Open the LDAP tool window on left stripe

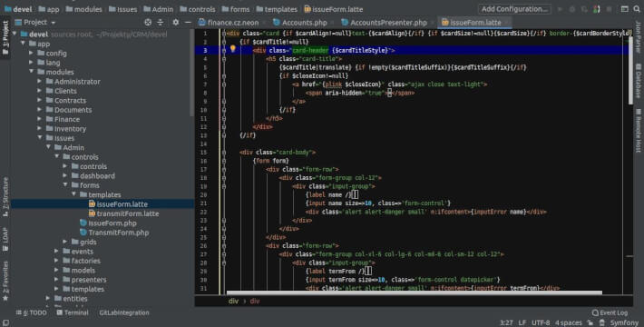pyautogui.click(x=5, y=239)
